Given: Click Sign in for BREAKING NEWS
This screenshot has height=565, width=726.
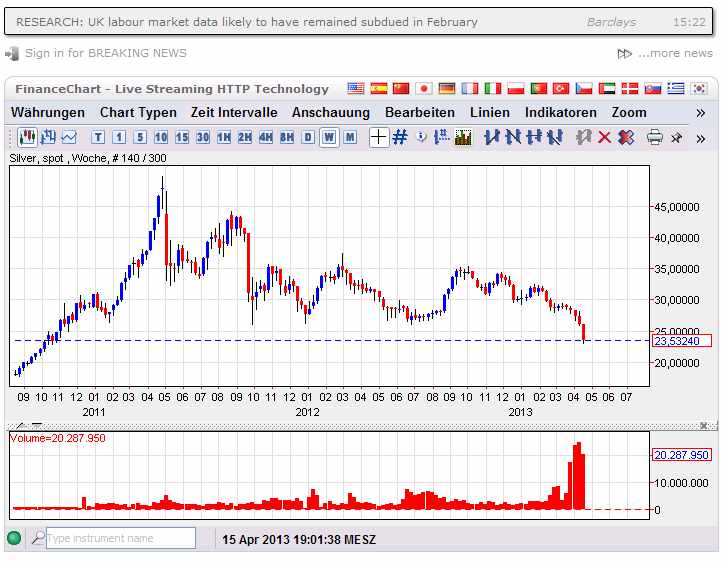Looking at the screenshot, I should tap(106, 53).
